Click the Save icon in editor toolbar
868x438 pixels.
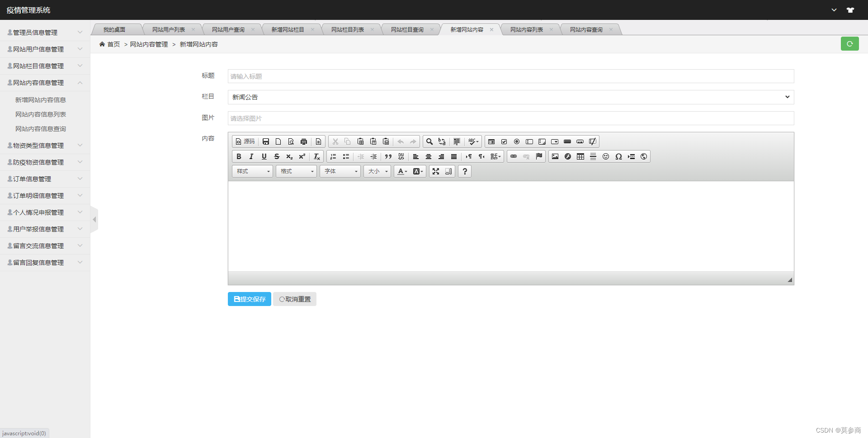(x=266, y=141)
